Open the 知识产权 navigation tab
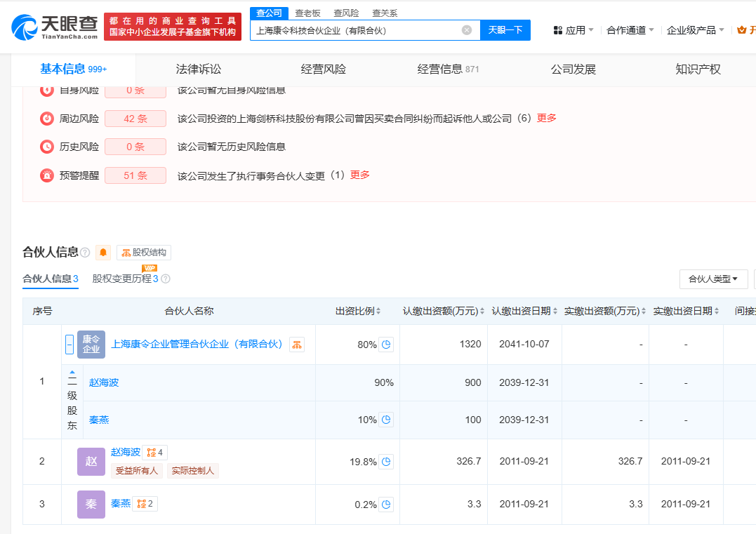The height and width of the screenshot is (534, 756). tap(698, 69)
